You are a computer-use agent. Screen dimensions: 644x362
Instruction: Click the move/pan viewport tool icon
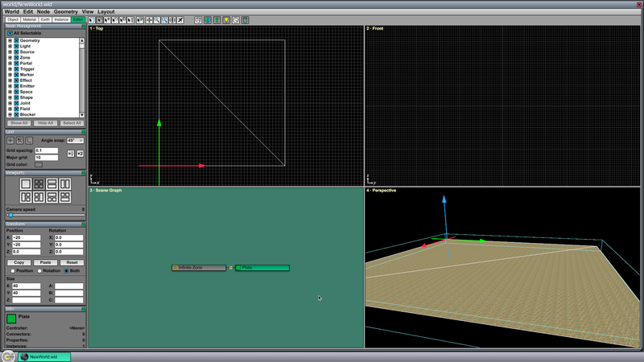149,20
